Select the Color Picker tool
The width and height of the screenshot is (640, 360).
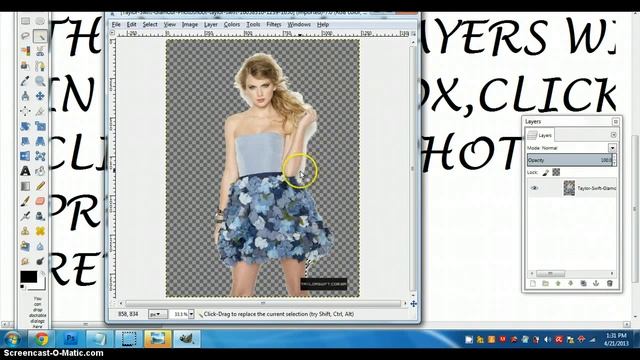point(25,81)
